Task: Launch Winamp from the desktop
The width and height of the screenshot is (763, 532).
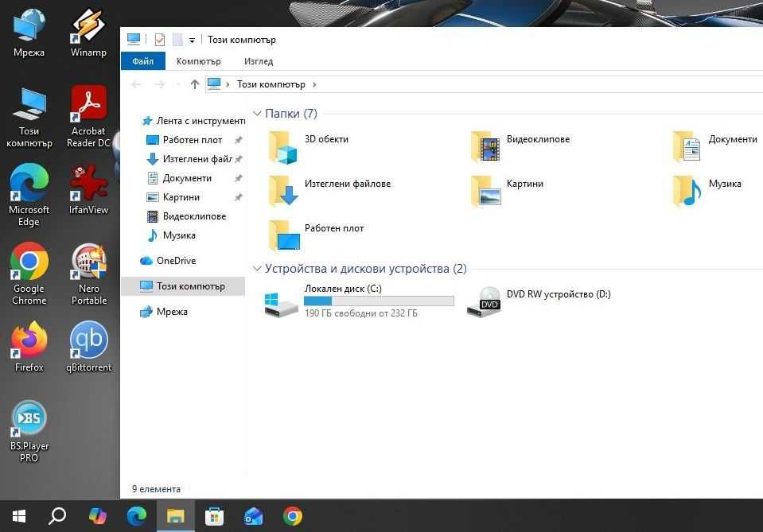Action: [88, 32]
